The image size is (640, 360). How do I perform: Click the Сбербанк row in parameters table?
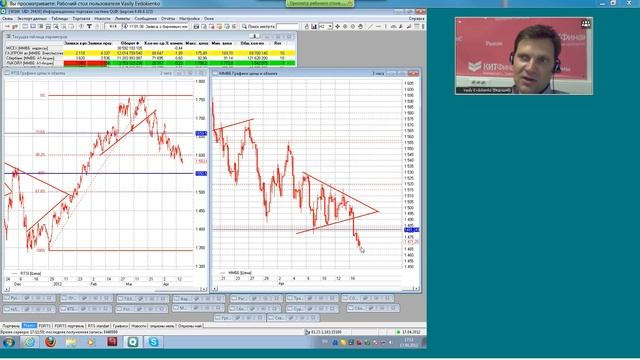150,58
